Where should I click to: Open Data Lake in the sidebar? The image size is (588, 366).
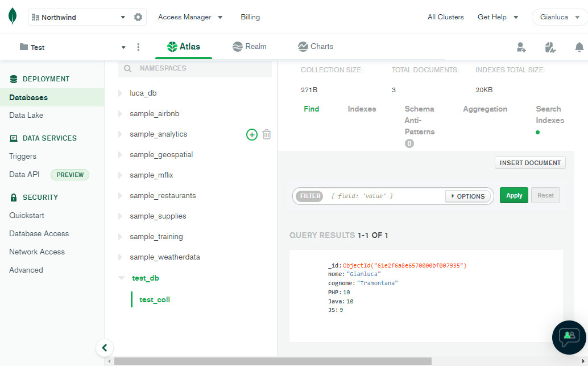coord(26,115)
